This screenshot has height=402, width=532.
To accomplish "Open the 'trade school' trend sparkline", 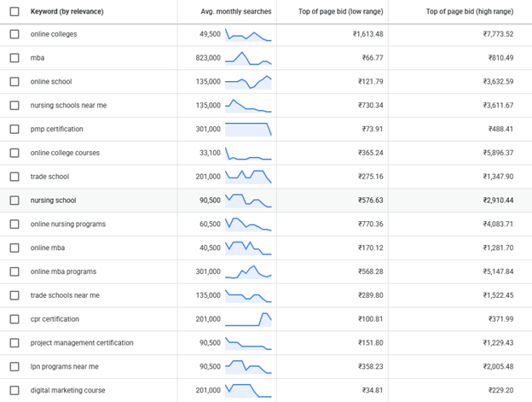I will click(248, 177).
